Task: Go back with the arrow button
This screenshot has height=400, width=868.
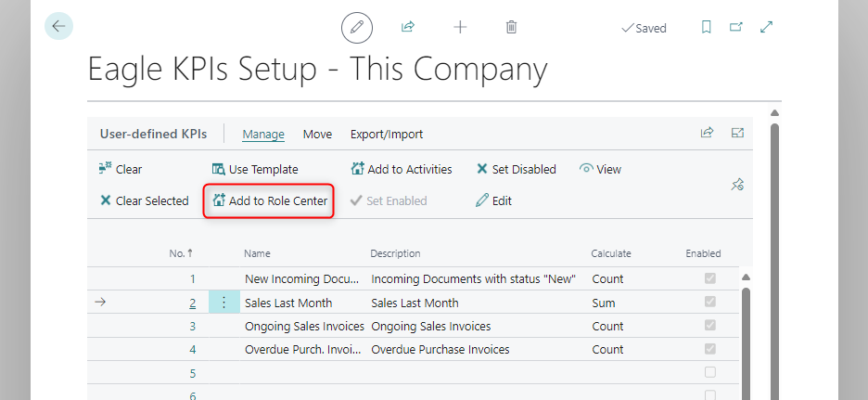Action: point(58,26)
